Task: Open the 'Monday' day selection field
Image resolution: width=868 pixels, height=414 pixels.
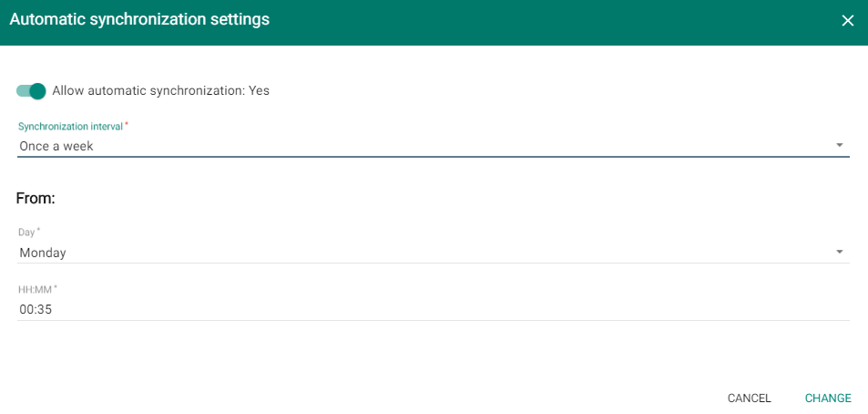Action: pyautogui.click(x=364, y=253)
